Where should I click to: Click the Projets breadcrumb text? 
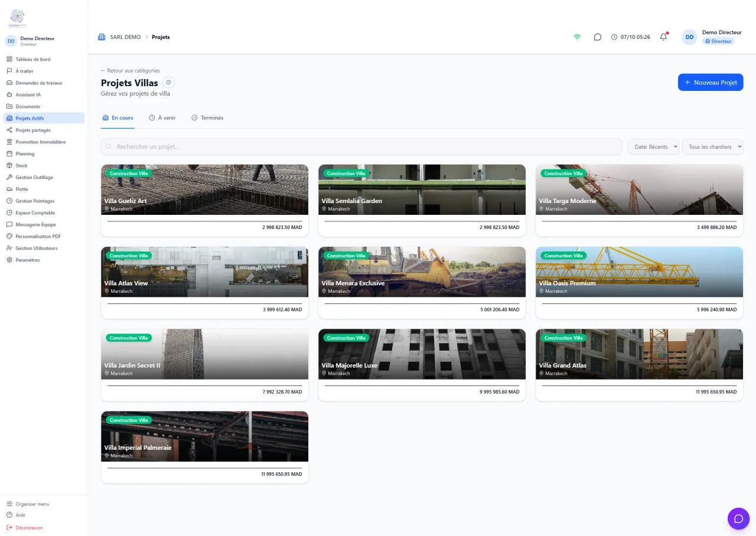[161, 37]
